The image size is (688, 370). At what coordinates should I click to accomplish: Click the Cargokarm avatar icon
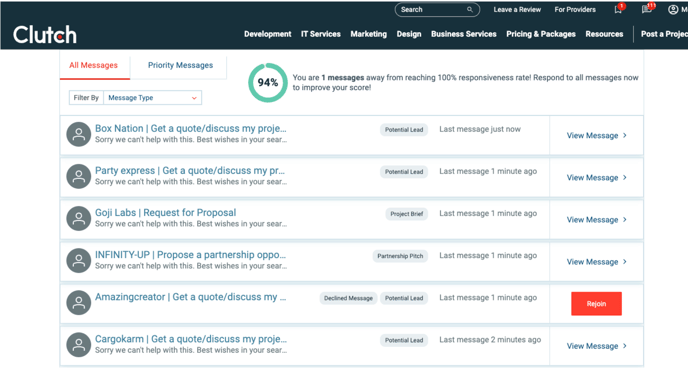coord(79,345)
